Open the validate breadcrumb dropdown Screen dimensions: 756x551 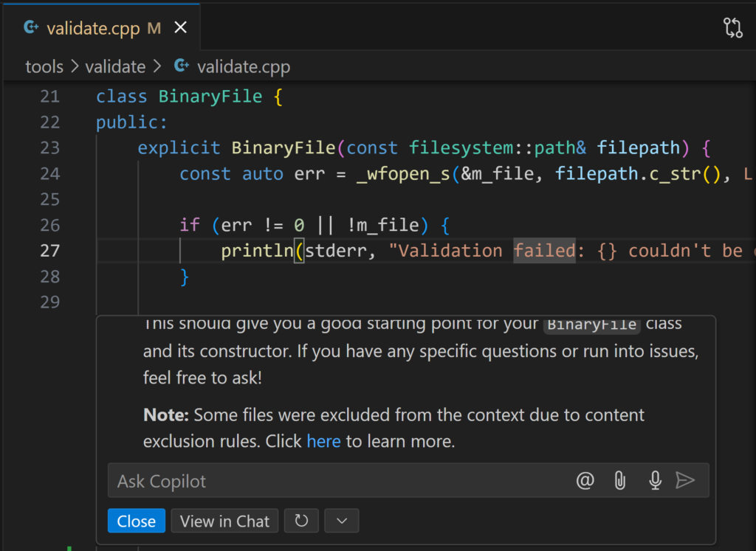(115, 66)
